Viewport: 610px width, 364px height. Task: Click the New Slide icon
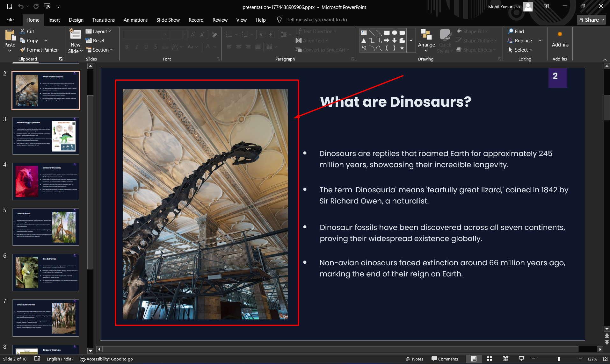point(76,34)
